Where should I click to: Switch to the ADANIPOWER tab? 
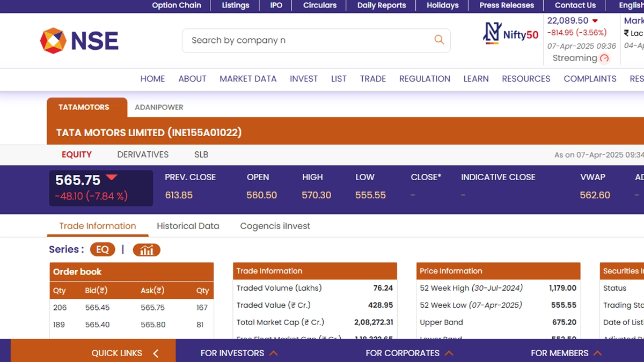[159, 107]
